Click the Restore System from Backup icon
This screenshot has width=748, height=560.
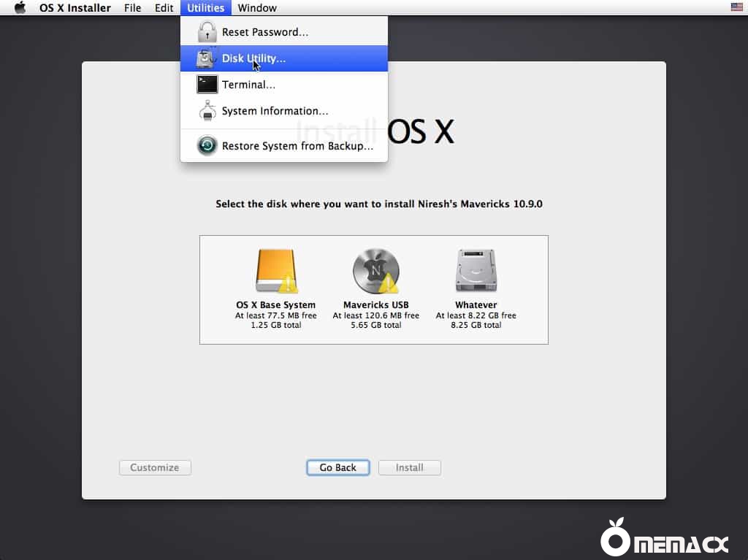[207, 145]
